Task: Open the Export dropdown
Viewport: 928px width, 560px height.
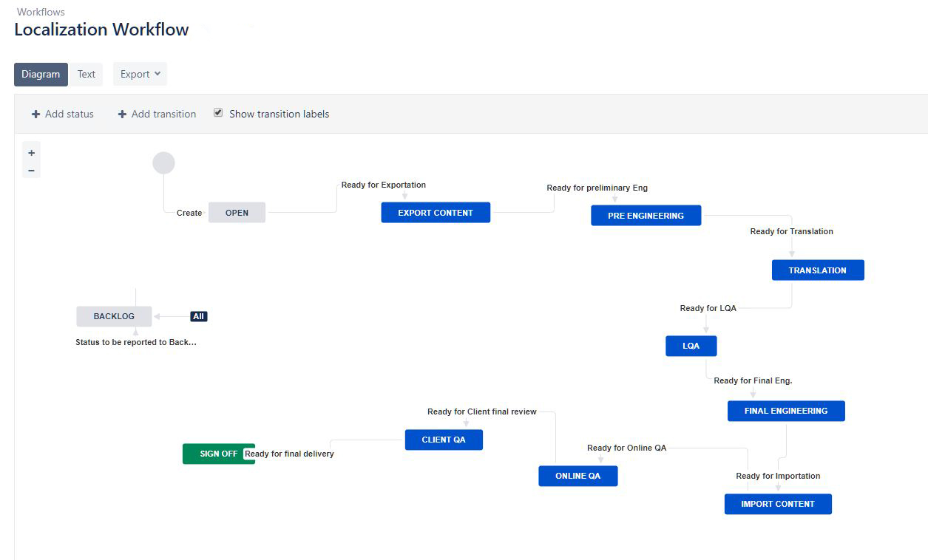Action: coord(139,74)
